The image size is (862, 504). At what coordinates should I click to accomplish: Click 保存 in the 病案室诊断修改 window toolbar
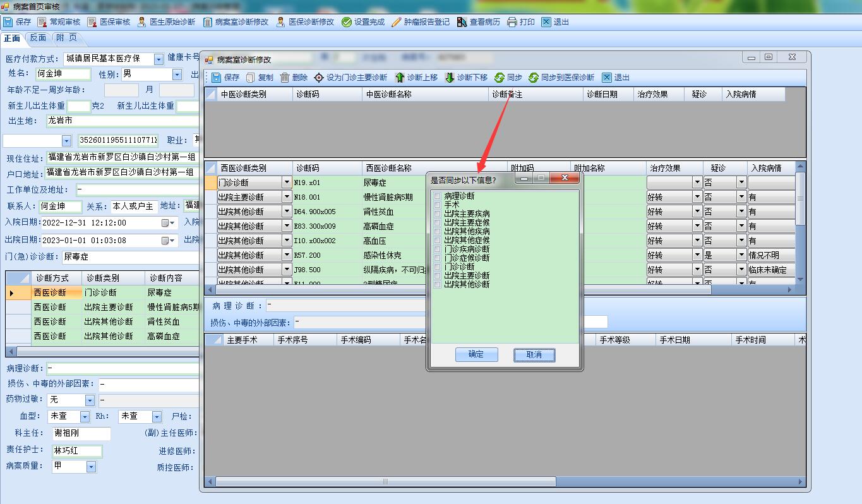[x=225, y=78]
